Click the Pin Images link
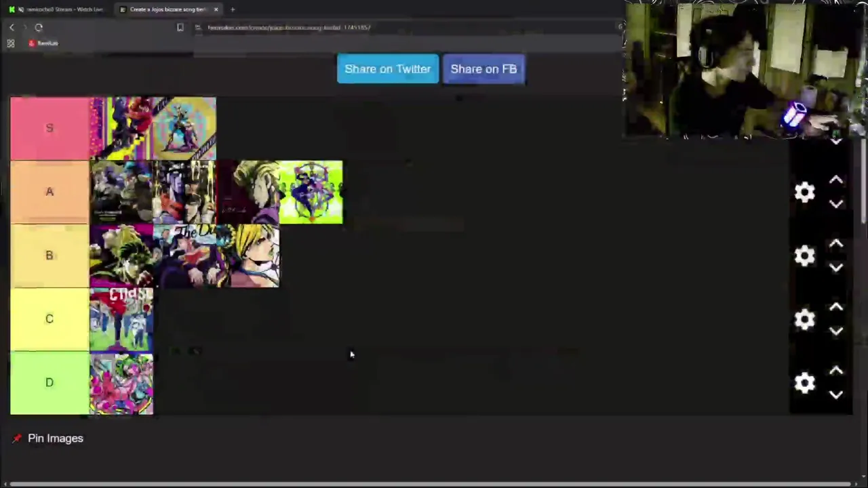868x488 pixels. [56, 439]
